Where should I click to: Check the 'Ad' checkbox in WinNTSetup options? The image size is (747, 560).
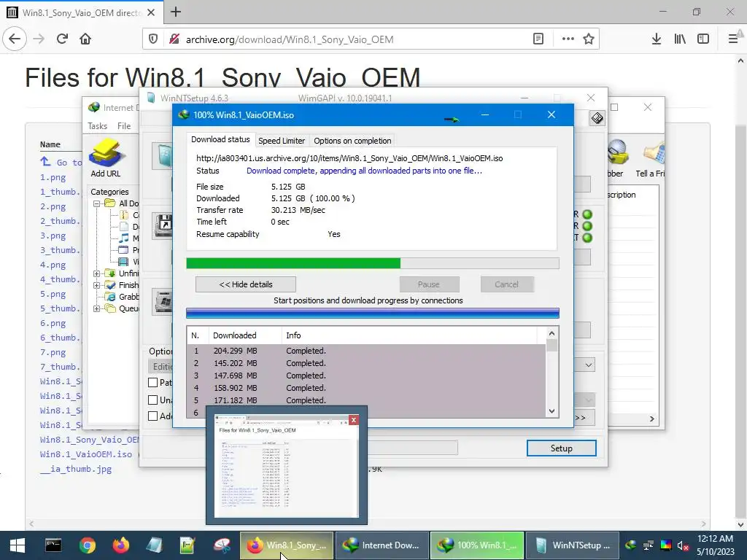(153, 416)
